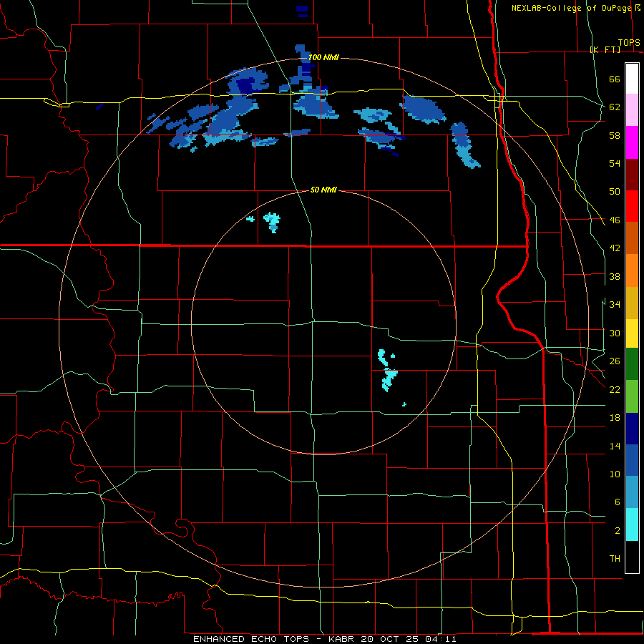Click the white color swatch near 66

click(632, 79)
